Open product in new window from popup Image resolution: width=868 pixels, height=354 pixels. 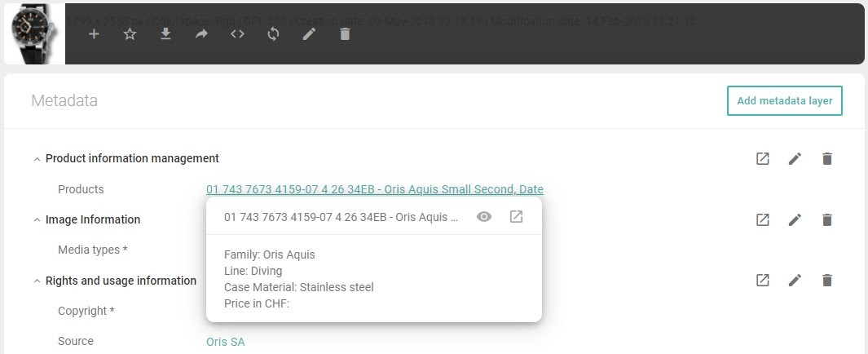516,217
